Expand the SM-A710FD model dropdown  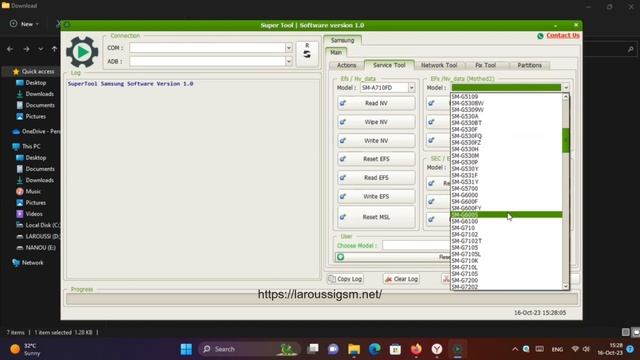pyautogui.click(x=411, y=88)
